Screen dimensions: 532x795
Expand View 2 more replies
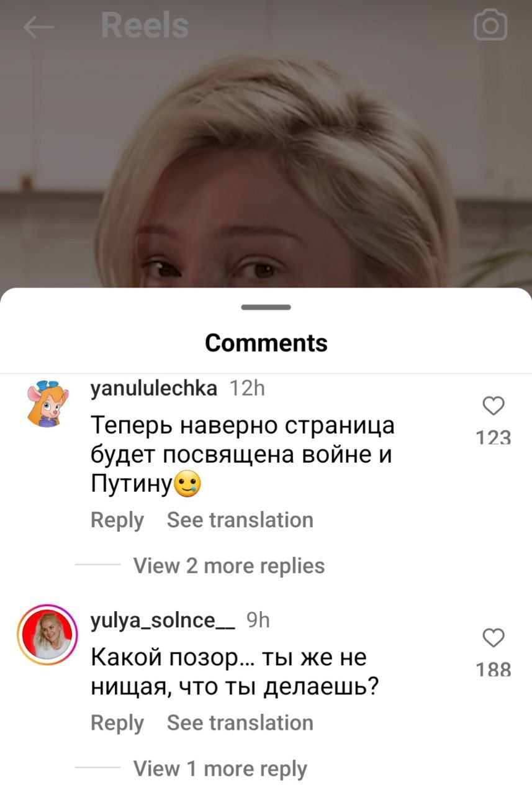[x=229, y=566]
